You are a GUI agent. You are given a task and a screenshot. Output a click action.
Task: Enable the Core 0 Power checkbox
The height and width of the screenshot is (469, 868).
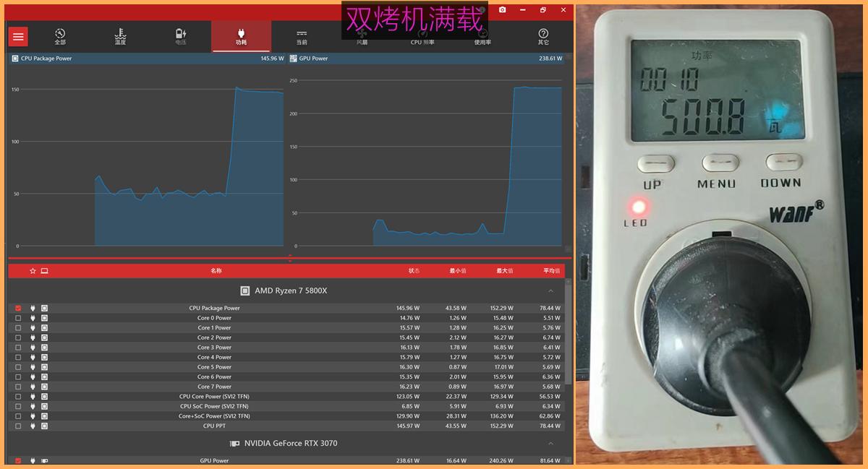18,317
